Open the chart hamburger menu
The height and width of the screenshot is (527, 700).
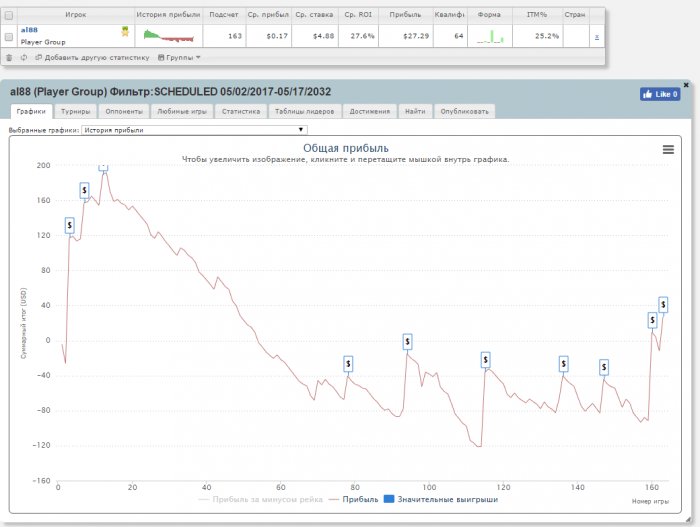point(668,149)
